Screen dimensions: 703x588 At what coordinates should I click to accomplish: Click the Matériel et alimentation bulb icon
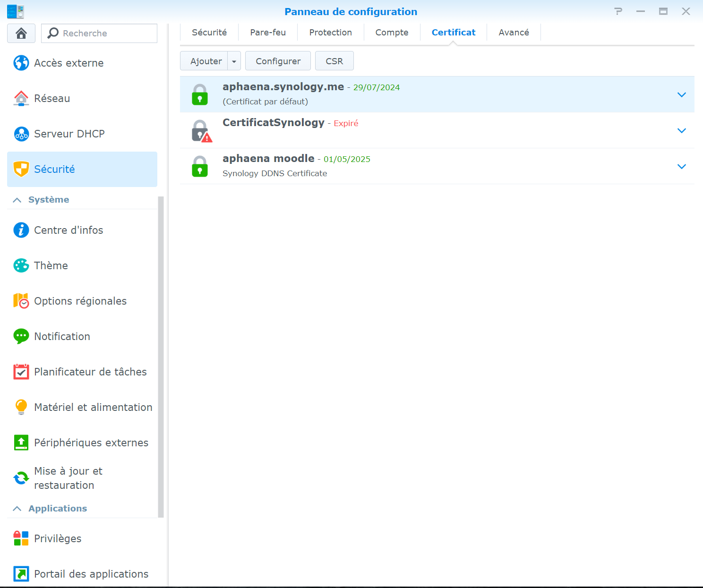[x=21, y=407]
